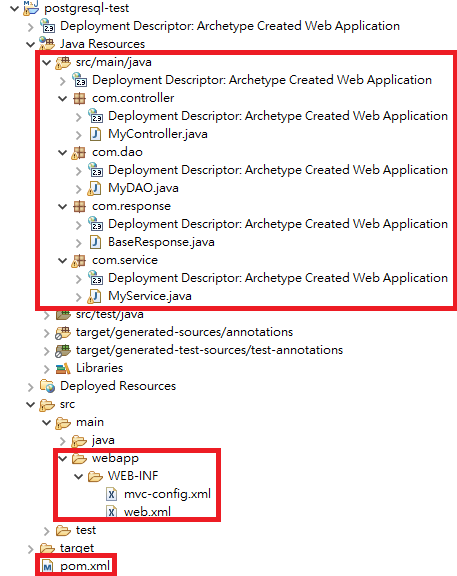Select mvc-config.xml in the tree
457x576 pixels.
coord(167,494)
